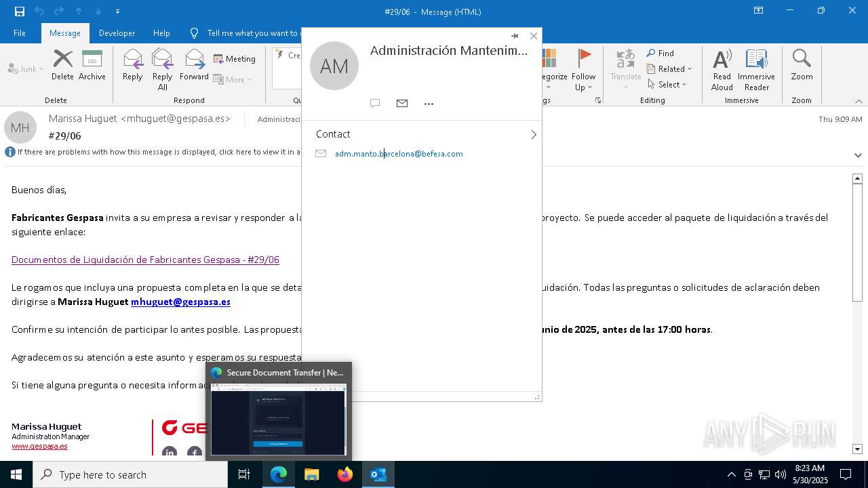Open the Junk dropdown

26,68
